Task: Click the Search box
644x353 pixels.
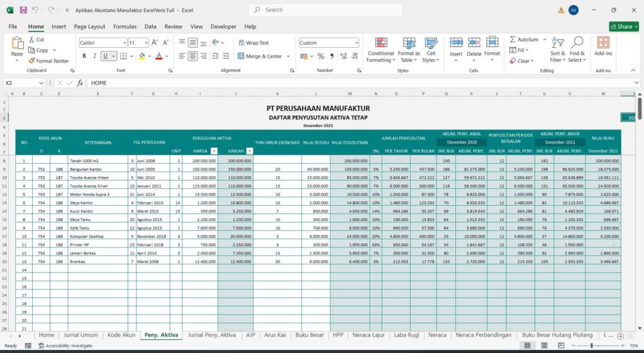Action: click(325, 10)
